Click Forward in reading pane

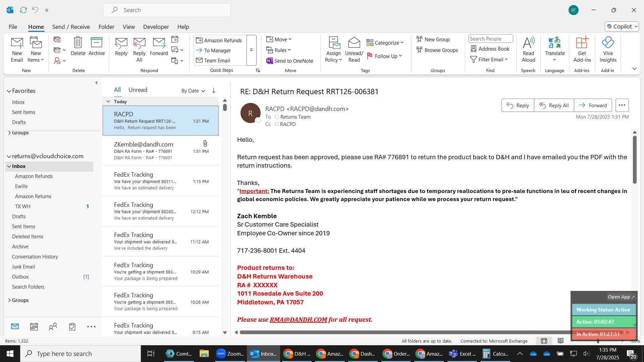click(593, 105)
